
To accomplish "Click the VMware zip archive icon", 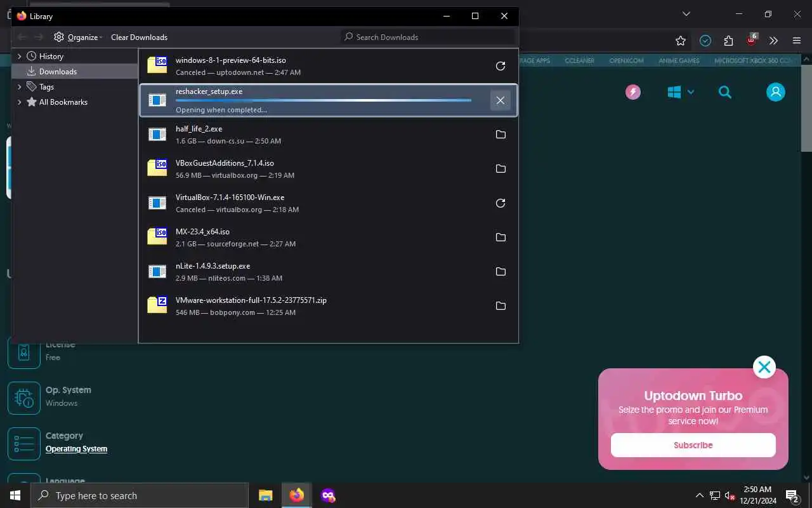I will (157, 304).
